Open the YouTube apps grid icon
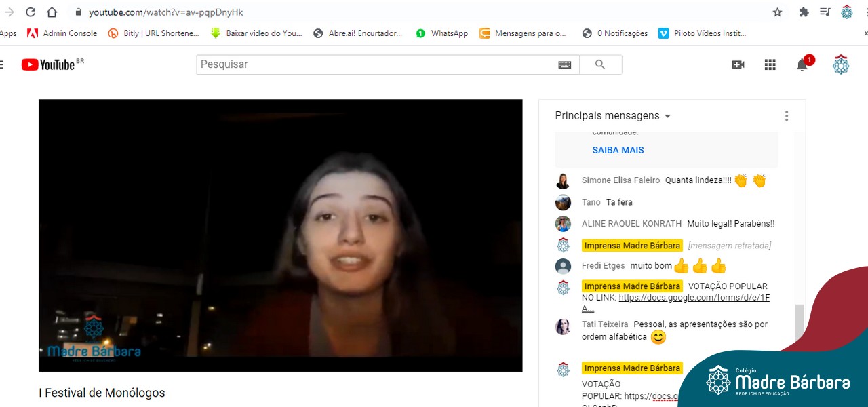This screenshot has height=407, width=868. pos(770,64)
